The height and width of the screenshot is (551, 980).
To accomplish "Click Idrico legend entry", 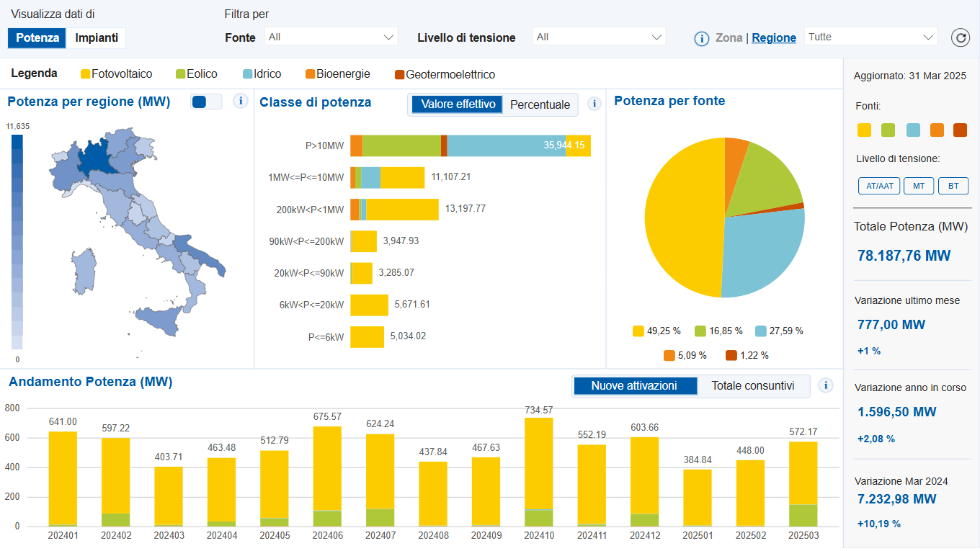I will click(x=262, y=74).
